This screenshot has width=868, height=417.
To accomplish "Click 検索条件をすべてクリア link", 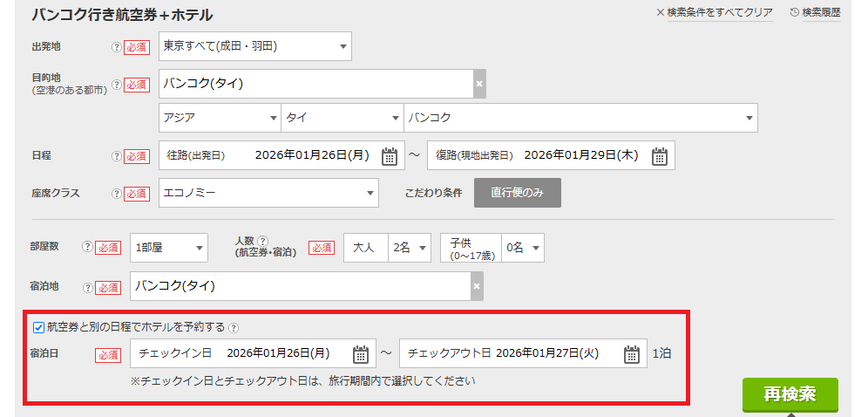I will (714, 12).
